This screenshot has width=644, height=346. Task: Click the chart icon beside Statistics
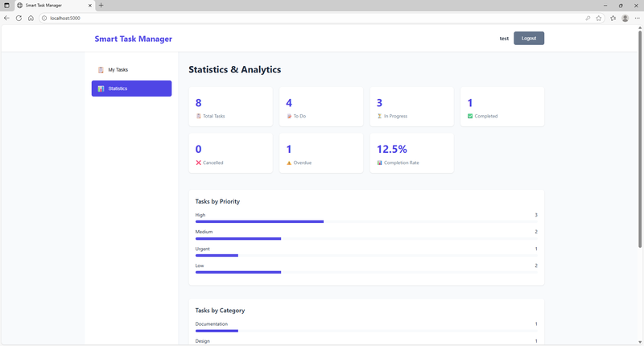pos(101,89)
